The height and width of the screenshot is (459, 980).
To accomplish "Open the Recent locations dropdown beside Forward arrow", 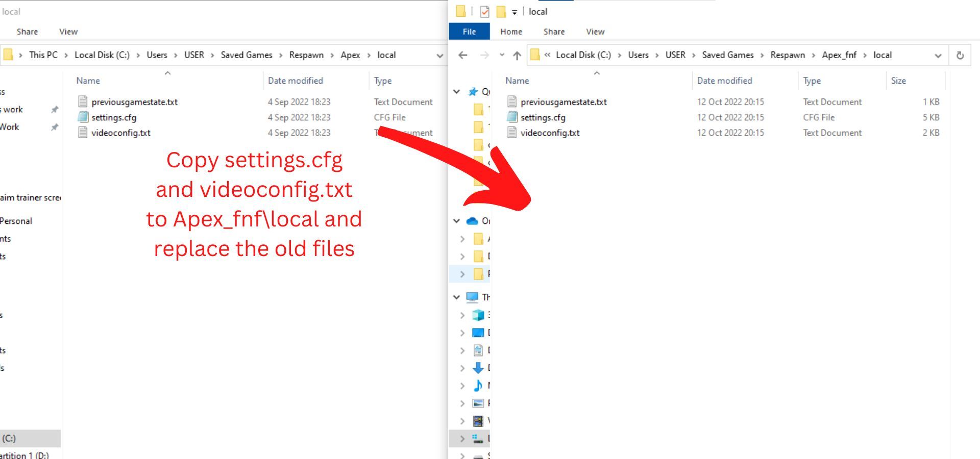I will (x=502, y=55).
